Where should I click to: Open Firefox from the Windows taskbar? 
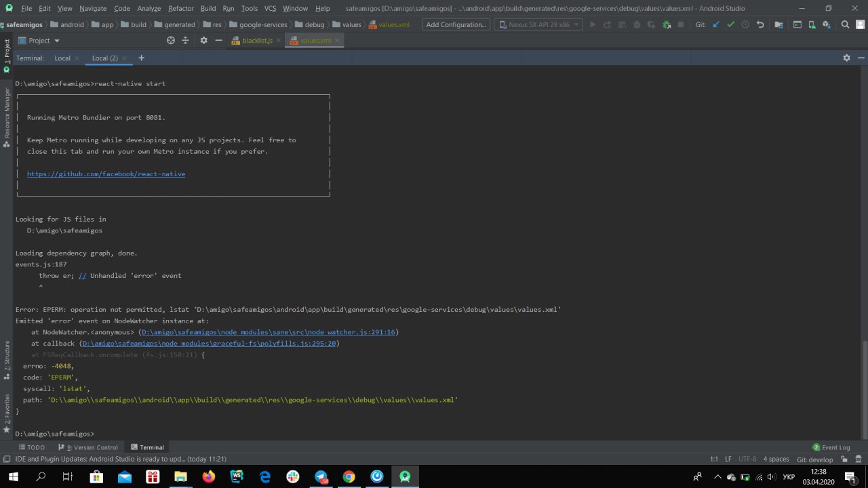(209, 477)
